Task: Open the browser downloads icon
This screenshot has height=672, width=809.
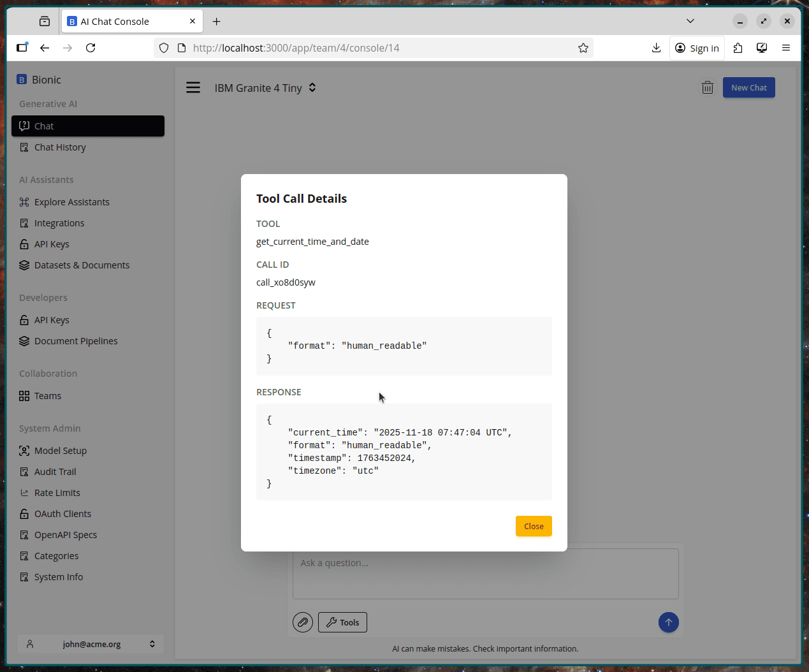Action: pos(656,48)
